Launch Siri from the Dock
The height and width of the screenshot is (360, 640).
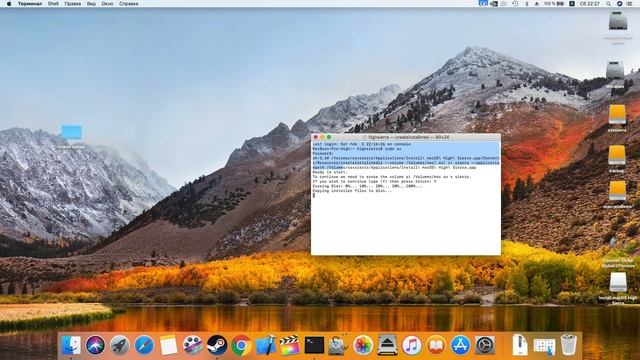point(95,345)
